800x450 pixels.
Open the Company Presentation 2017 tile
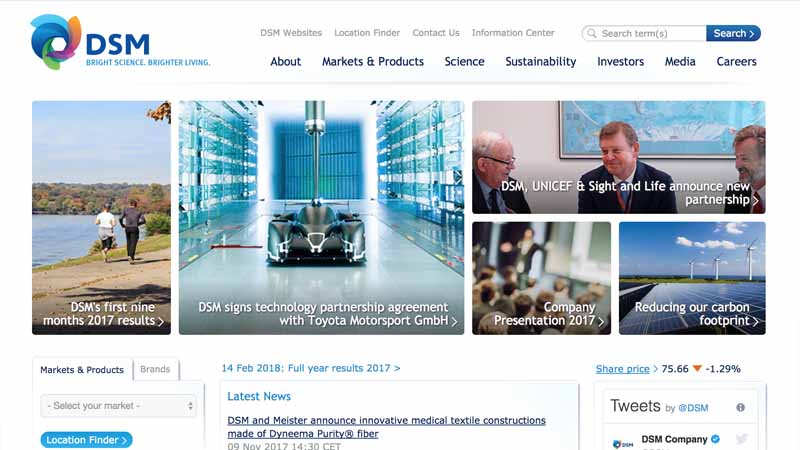coord(541,278)
